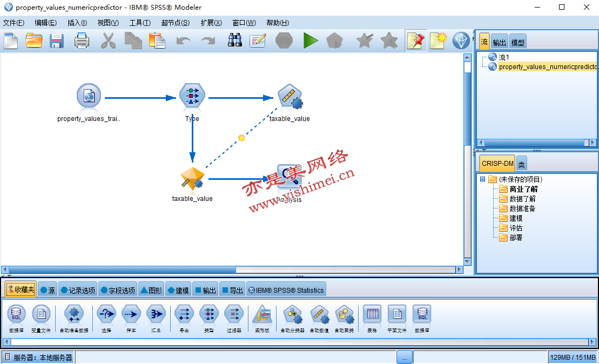Select the property_values_trai.. source node
599x364 pixels.
click(89, 96)
